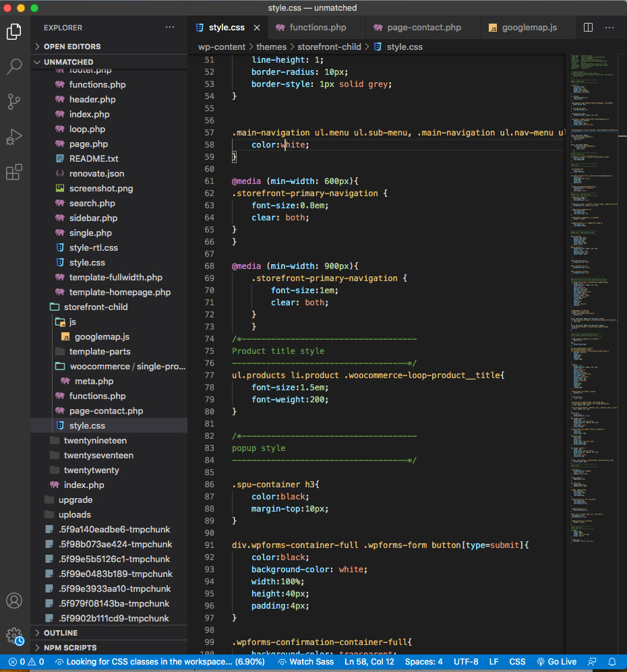This screenshot has width=627, height=672.
Task: Place cursor on Product title style comment
Action: point(278,350)
